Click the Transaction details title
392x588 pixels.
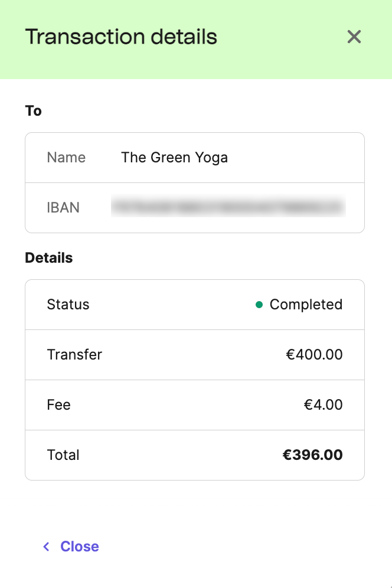click(121, 37)
